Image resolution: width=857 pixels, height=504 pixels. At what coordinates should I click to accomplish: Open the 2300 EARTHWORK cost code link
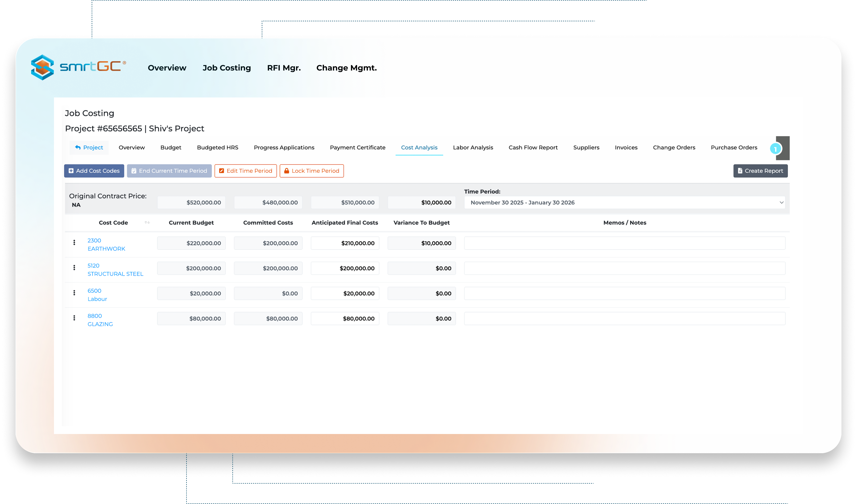[106, 245]
